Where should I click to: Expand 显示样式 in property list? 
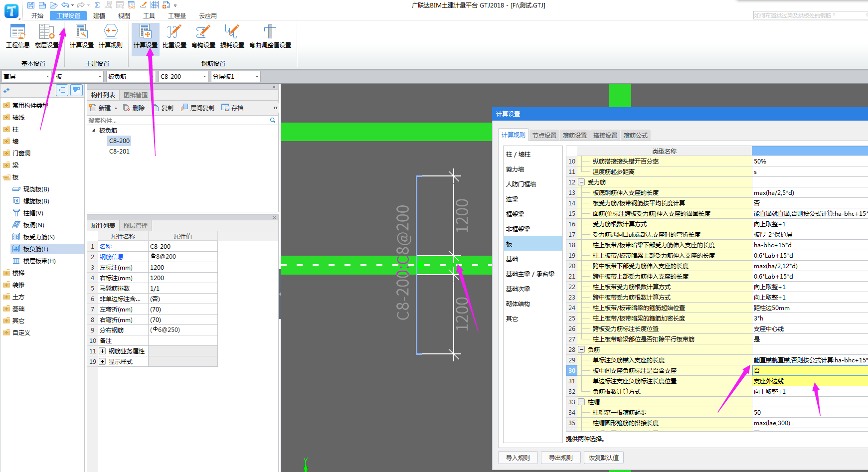tap(102, 362)
